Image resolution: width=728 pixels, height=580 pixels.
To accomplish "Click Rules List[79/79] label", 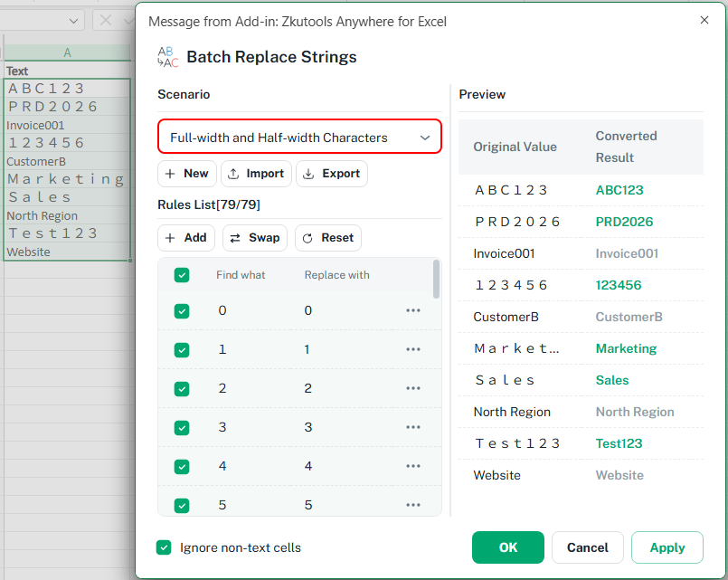I will pos(209,204).
